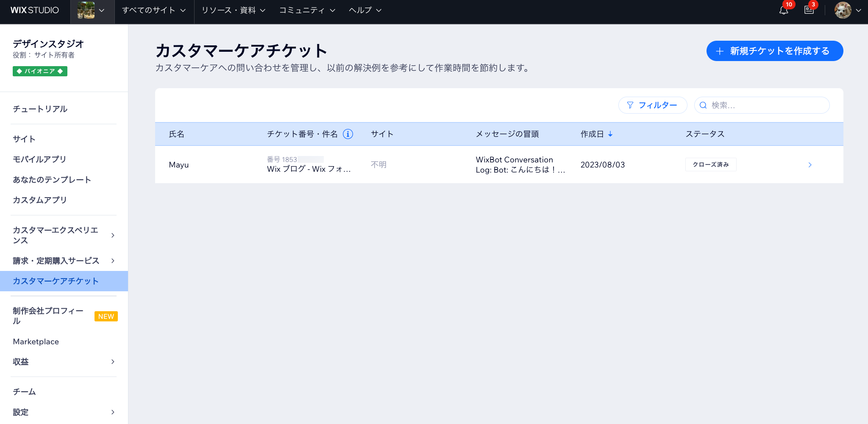Go to Marketplace in the sidebar
Viewport: 868px width, 424px height.
[x=36, y=342]
